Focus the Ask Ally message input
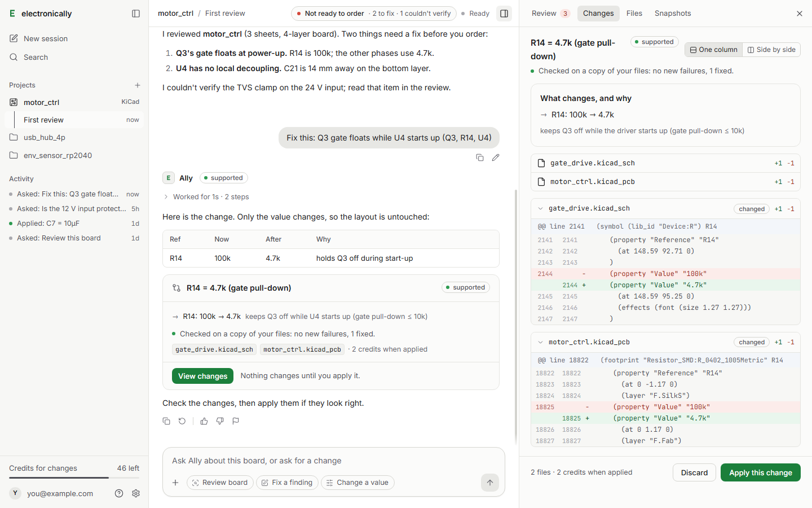 point(334,461)
